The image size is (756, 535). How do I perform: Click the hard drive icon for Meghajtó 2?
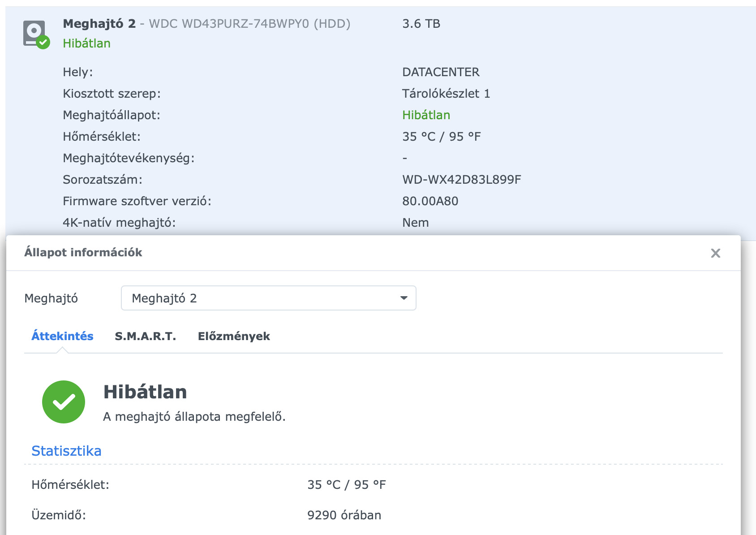click(34, 31)
